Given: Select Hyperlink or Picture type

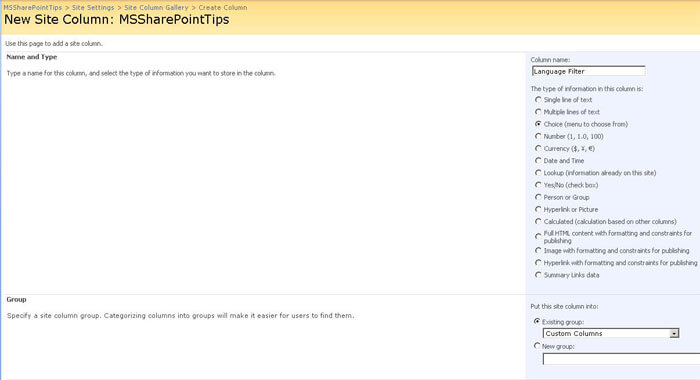Looking at the screenshot, I should [x=538, y=209].
